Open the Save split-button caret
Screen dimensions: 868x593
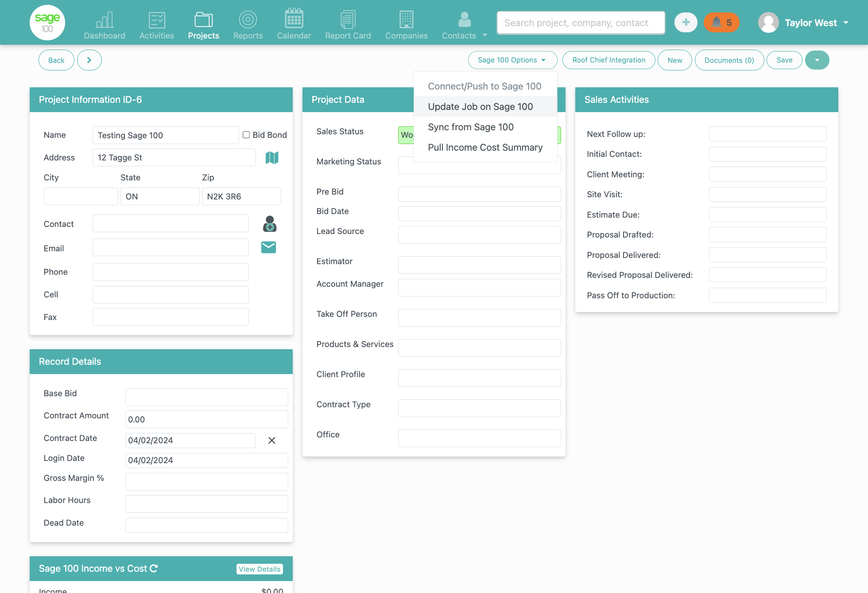pos(817,60)
